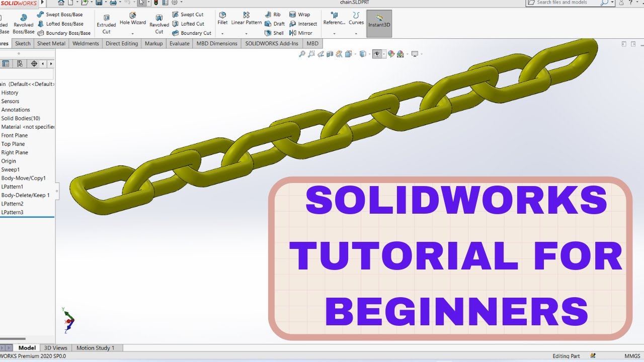Create a new document icon
The width and height of the screenshot is (644, 362).
pos(71,3)
